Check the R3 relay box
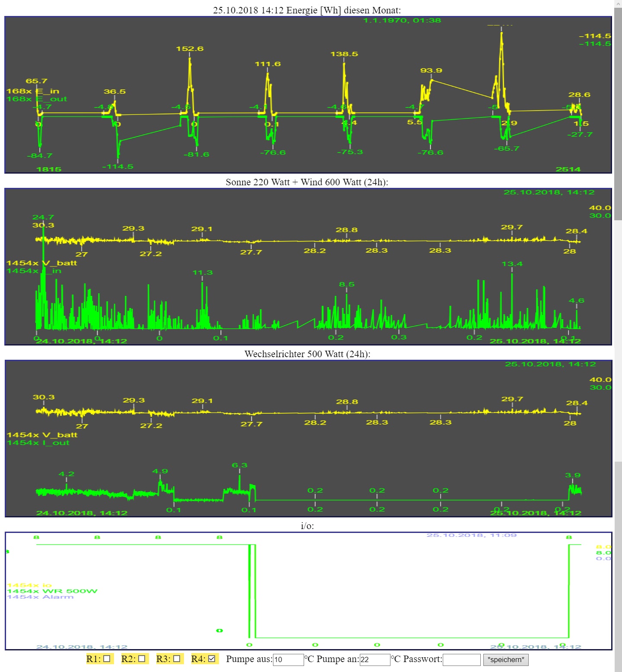The height and width of the screenshot is (672, 622). (x=177, y=659)
